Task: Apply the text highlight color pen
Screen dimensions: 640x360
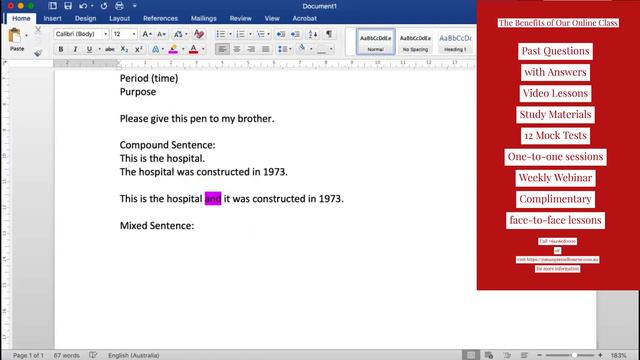Action: pyautogui.click(x=173, y=49)
